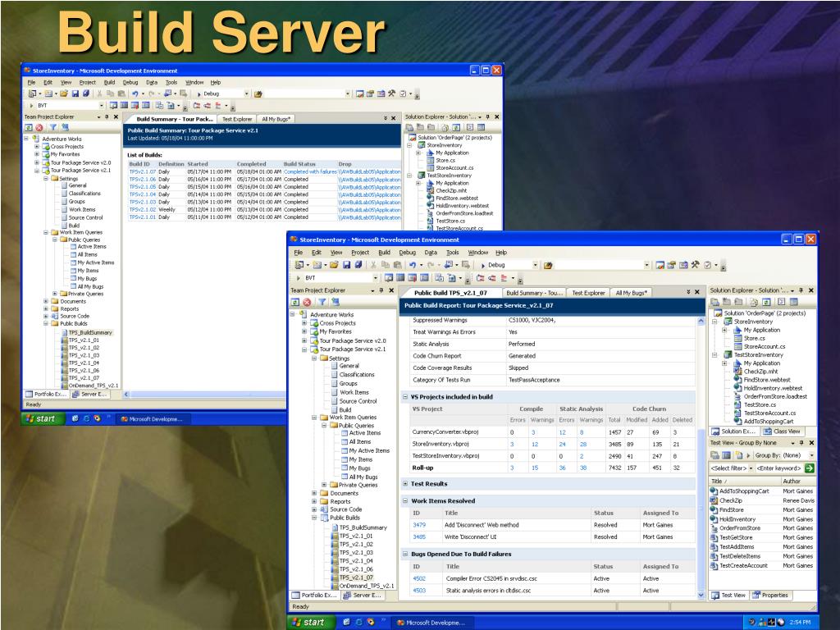Click the red Stop icon in front Team Project Explorer

[307, 302]
